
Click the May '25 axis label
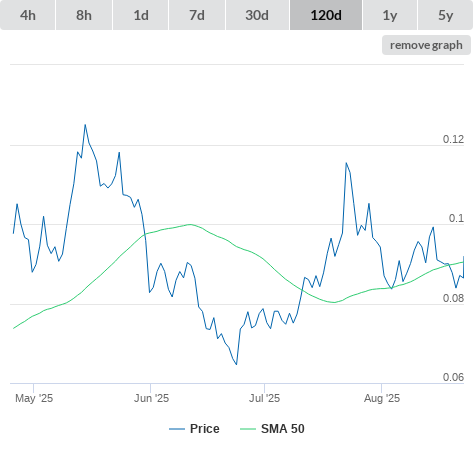coord(34,398)
